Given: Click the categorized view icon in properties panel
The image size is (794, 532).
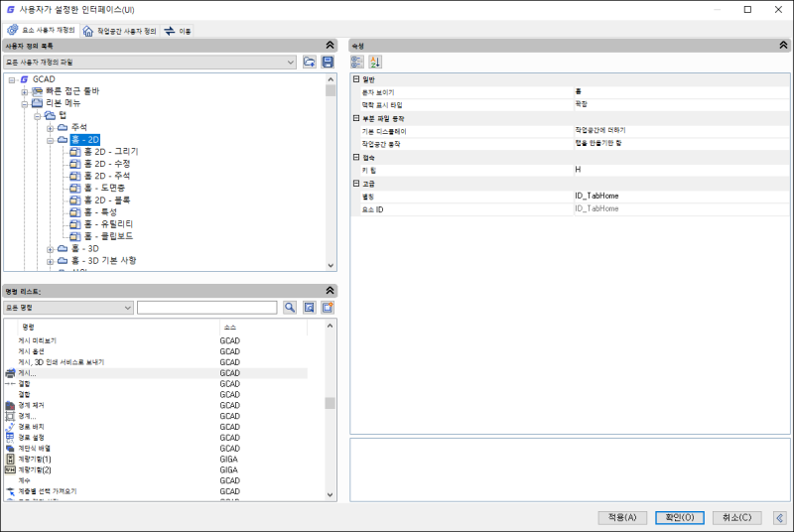Looking at the screenshot, I should 357,63.
